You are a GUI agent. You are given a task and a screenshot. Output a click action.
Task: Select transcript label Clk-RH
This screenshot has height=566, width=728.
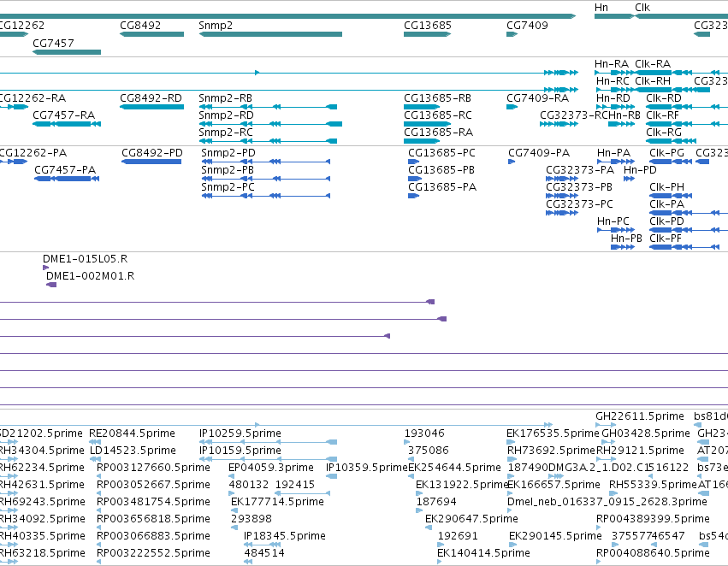(653, 81)
